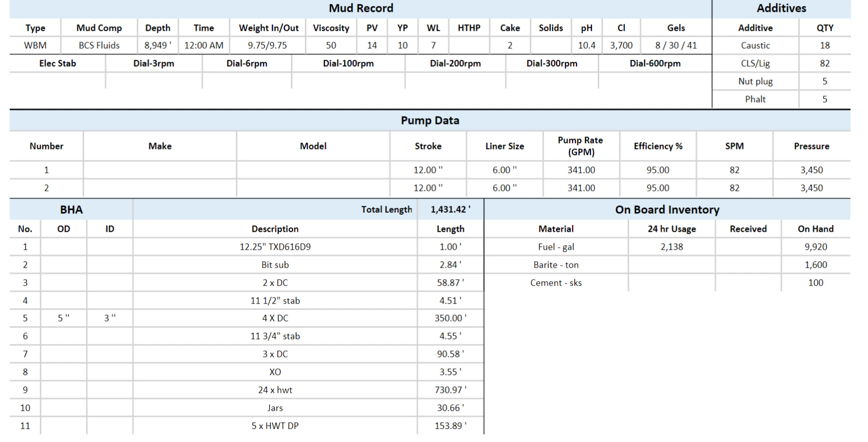The width and height of the screenshot is (868, 442).
Task: Select the 'XO' BHA component
Action: [275, 372]
